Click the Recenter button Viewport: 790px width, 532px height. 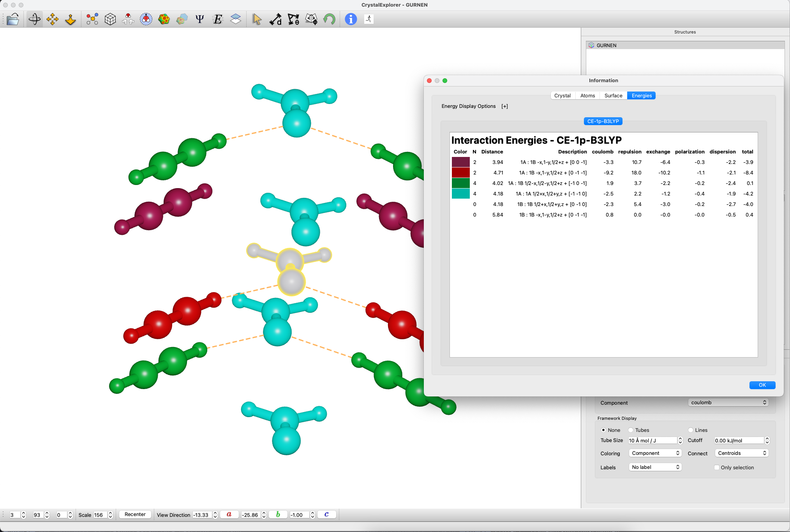(135, 514)
